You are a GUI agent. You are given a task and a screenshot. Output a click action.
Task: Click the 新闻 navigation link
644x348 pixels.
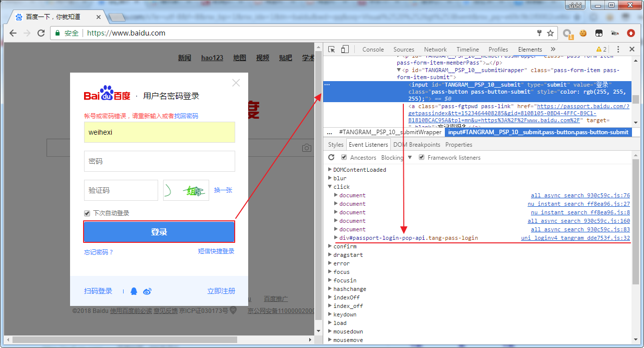coord(185,58)
